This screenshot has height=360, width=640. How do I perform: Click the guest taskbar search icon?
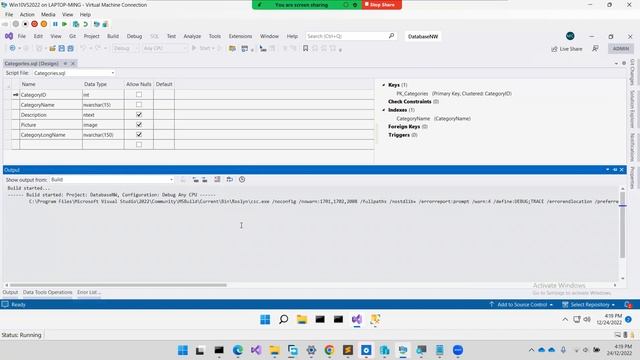[x=283, y=319]
